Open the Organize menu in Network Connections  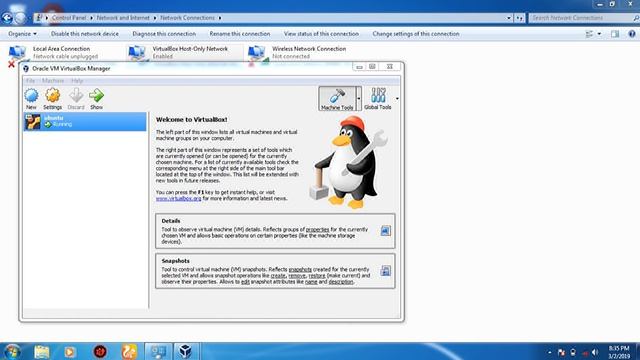(22, 34)
